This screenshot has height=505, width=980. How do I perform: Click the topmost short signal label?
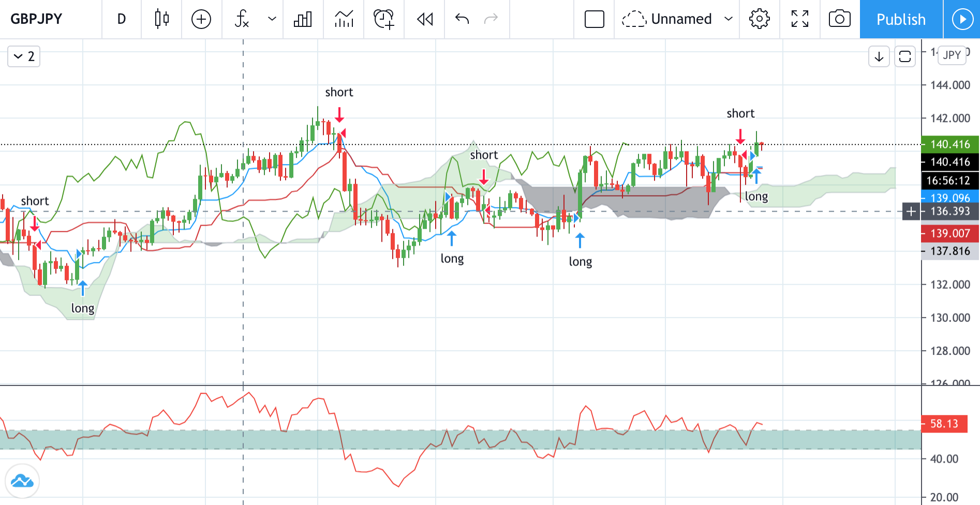(x=339, y=92)
